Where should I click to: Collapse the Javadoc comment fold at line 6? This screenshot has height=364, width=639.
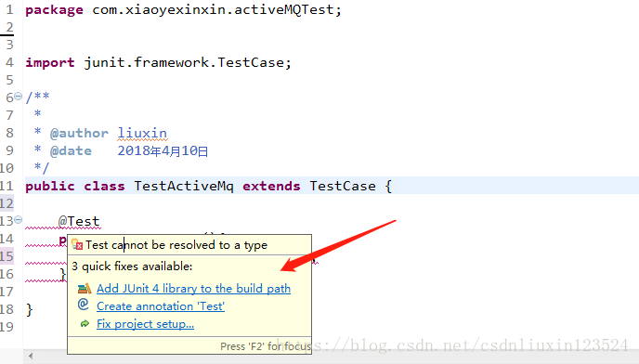[19, 97]
